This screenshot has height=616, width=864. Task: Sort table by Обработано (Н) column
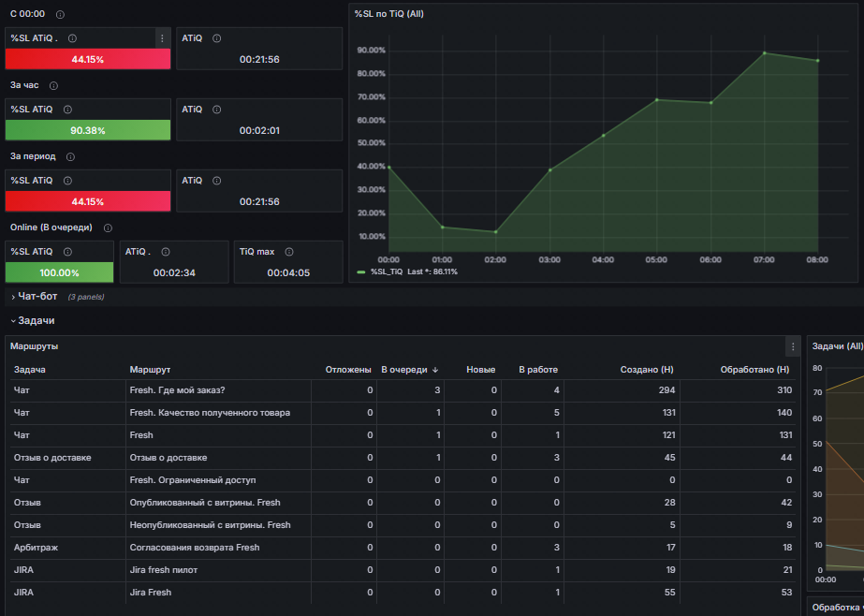(754, 370)
